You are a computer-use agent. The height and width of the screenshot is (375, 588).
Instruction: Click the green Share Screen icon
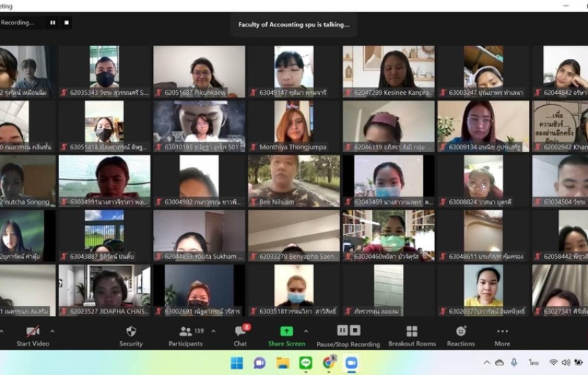pos(287,332)
